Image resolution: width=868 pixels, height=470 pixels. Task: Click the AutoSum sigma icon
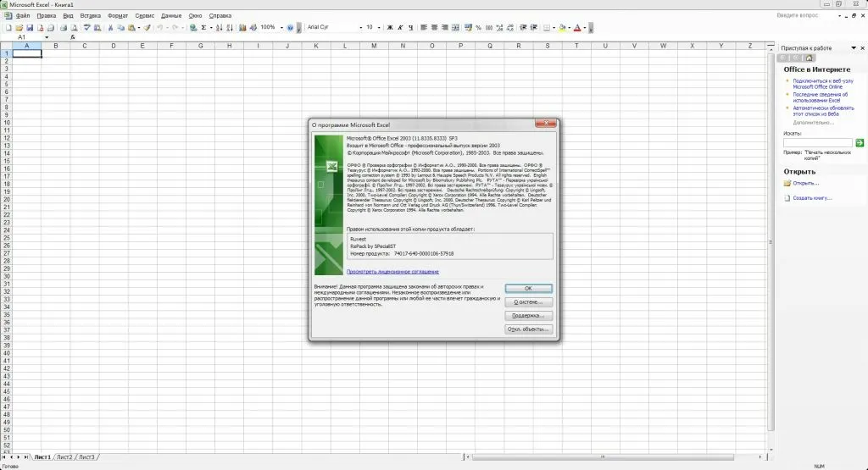(x=204, y=27)
